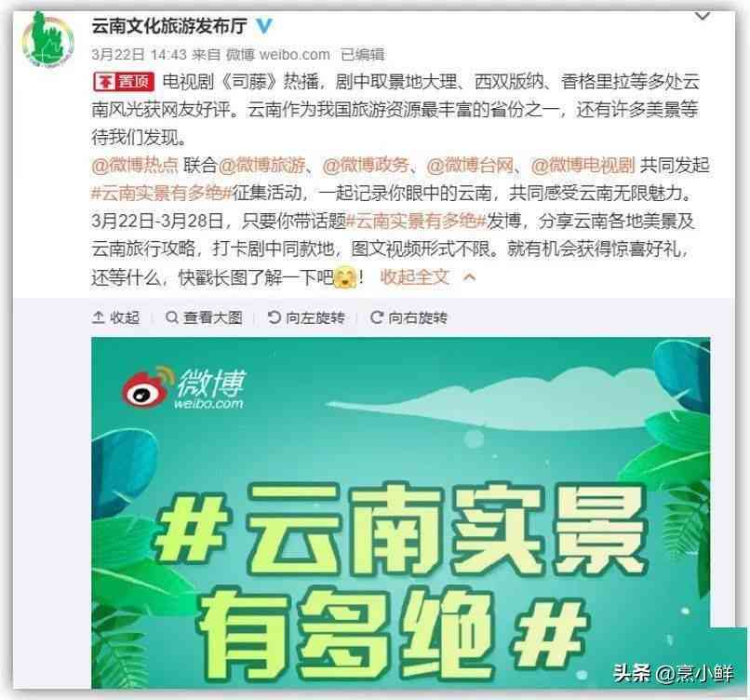
Task: View large image via 查看大图
Action: pos(204,317)
